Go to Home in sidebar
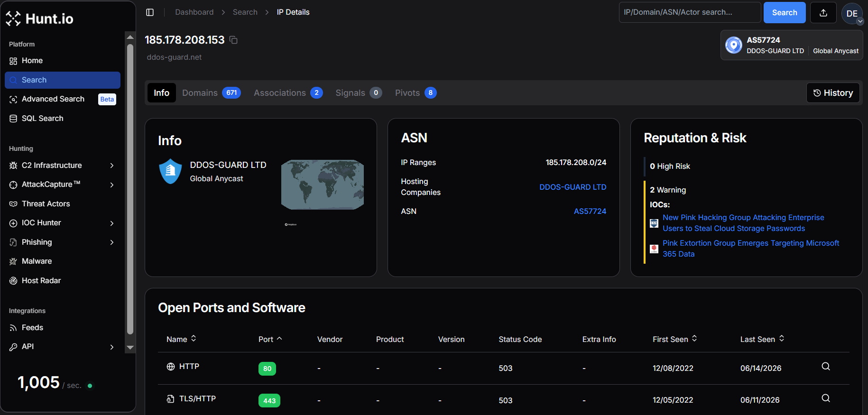Viewport: 868px width, 415px height. [x=63, y=61]
